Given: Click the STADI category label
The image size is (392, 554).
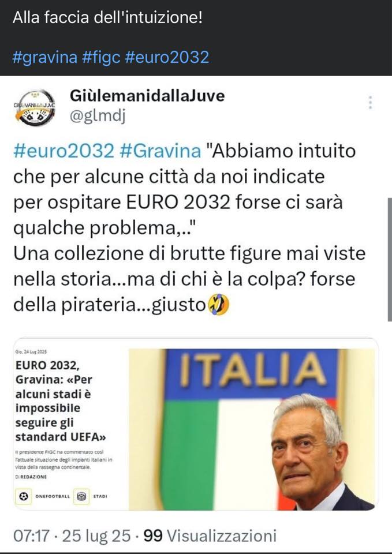Looking at the screenshot, I should [100, 496].
